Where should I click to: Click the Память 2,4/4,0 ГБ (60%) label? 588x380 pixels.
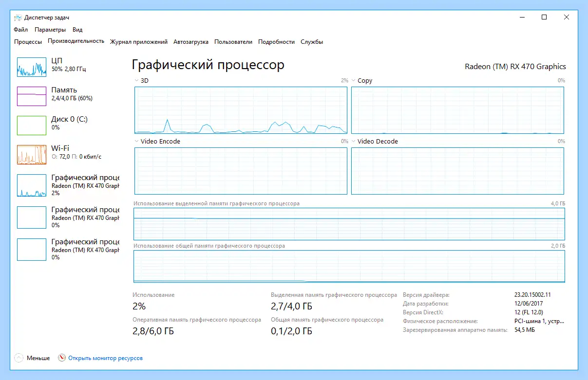(72, 94)
